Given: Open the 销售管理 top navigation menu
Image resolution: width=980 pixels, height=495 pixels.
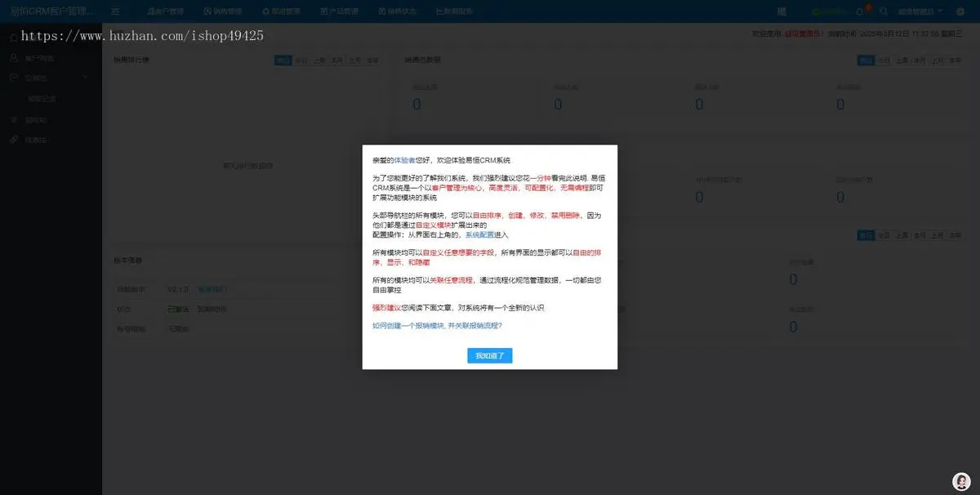Looking at the screenshot, I should [x=223, y=11].
